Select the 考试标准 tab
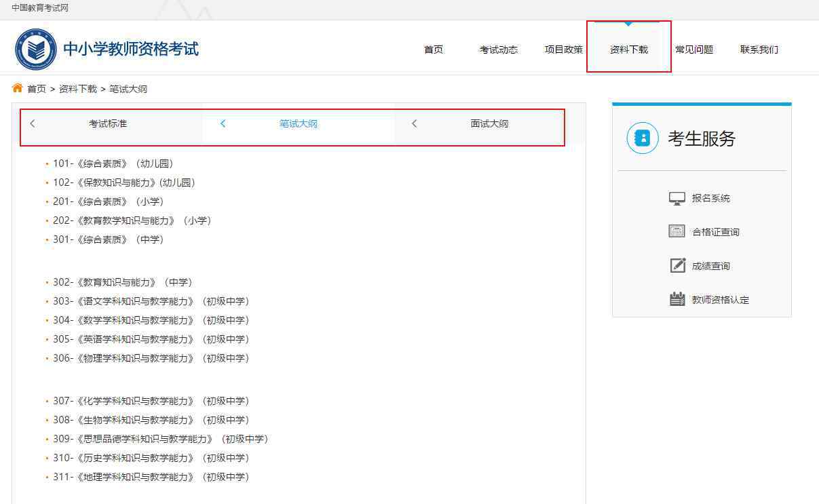This screenshot has height=504, width=819. (x=108, y=123)
